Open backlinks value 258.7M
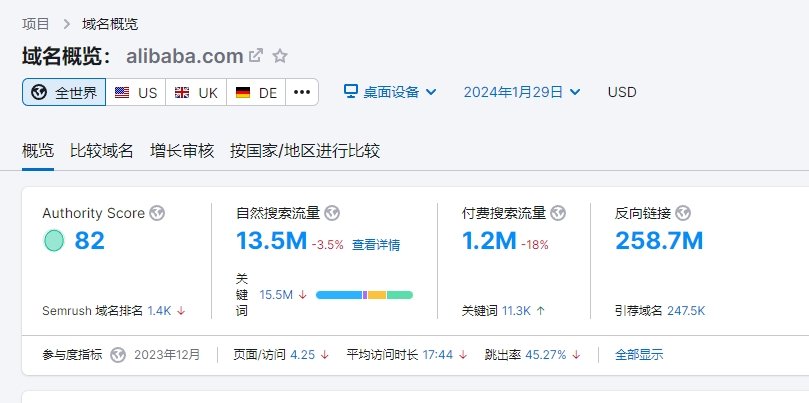This screenshot has width=809, height=403. click(x=659, y=240)
